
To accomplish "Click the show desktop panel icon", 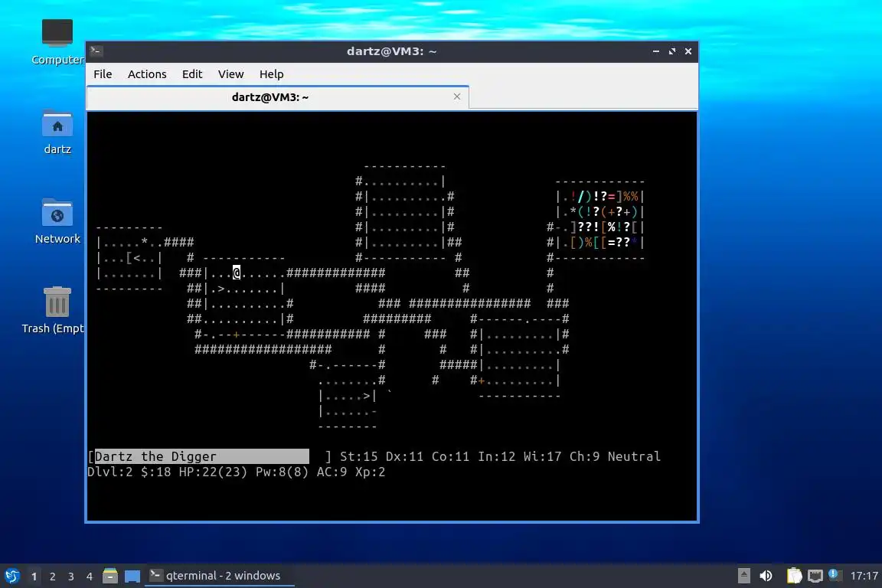I will point(132,576).
